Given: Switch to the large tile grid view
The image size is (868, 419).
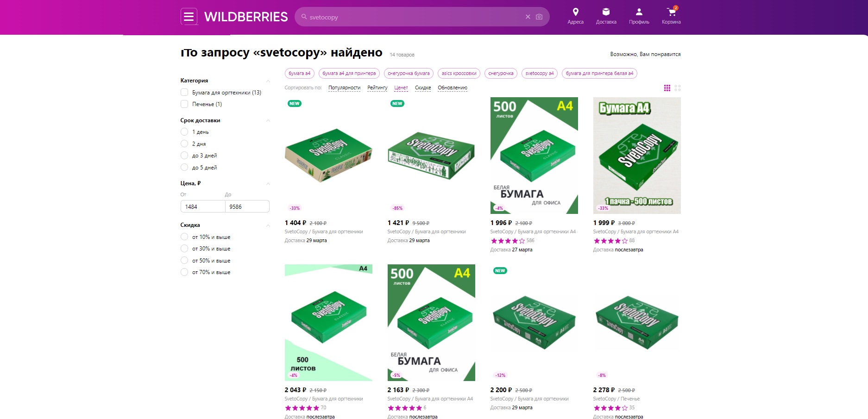Looking at the screenshot, I should [x=678, y=88].
